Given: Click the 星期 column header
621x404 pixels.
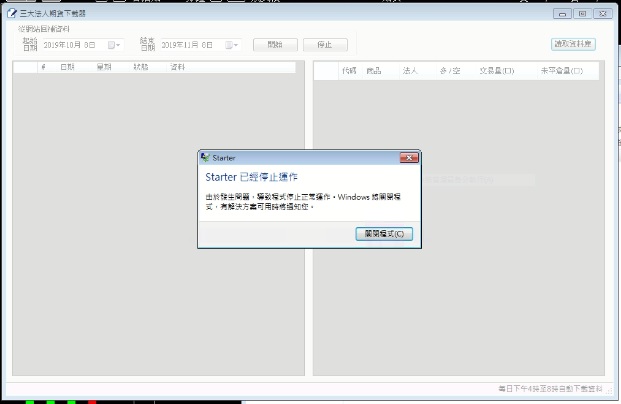Looking at the screenshot, I should [104, 67].
